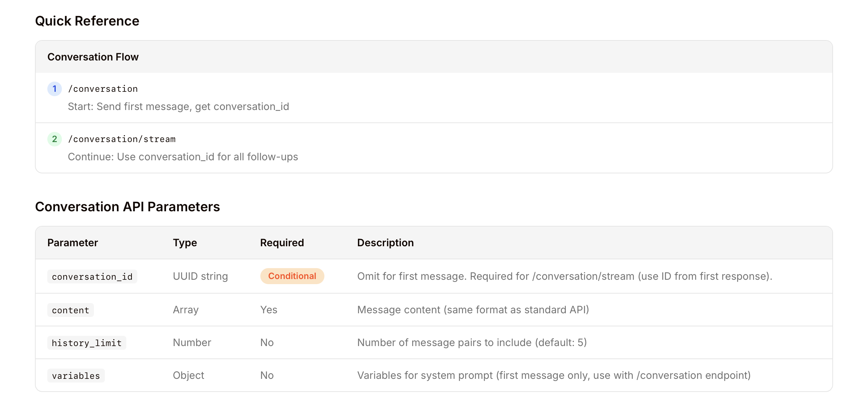868x416 pixels.
Task: Select the /conversation endpoint code text
Action: tap(103, 89)
